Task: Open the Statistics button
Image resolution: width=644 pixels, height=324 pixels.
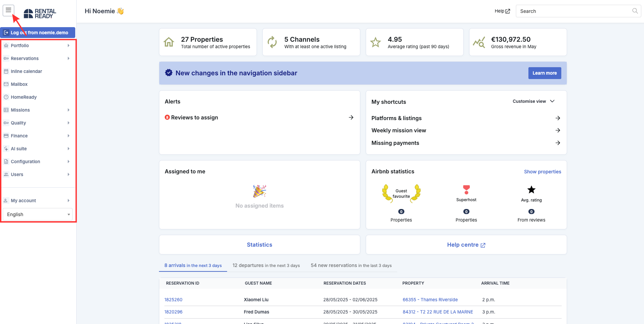Action: (x=260, y=245)
